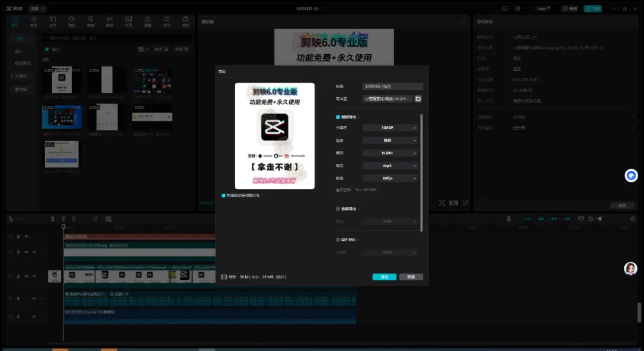This screenshot has height=351, width=644.
Task: Open the 特效 effects tab in main editor
Action: (x=91, y=21)
